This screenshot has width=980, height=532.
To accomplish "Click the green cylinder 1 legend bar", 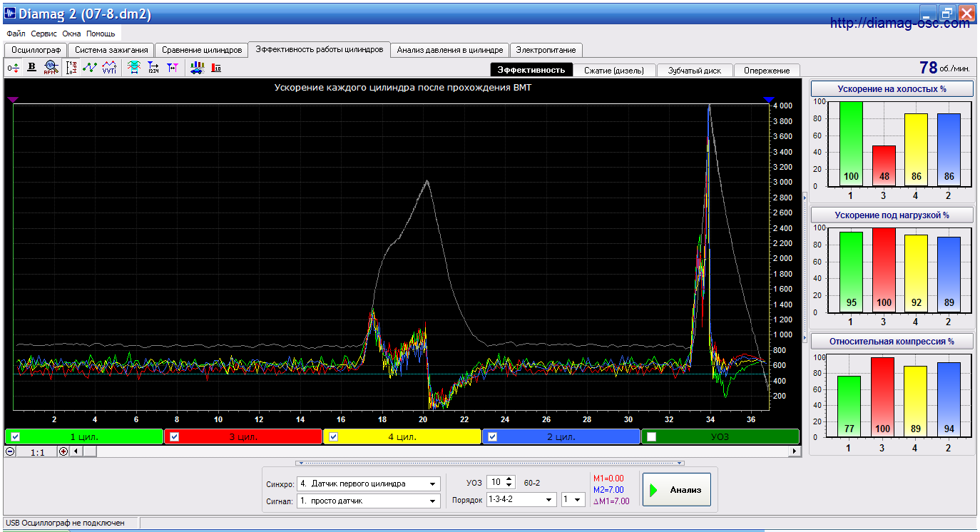I will click(83, 436).
